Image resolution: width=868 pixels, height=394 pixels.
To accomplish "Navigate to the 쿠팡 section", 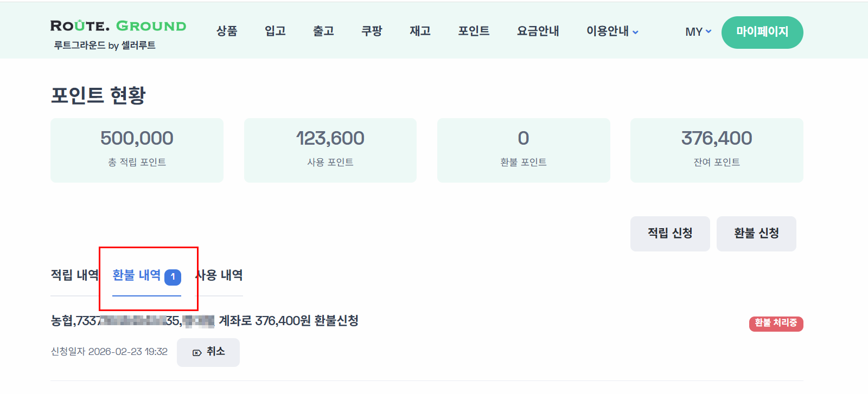I will tap(372, 31).
